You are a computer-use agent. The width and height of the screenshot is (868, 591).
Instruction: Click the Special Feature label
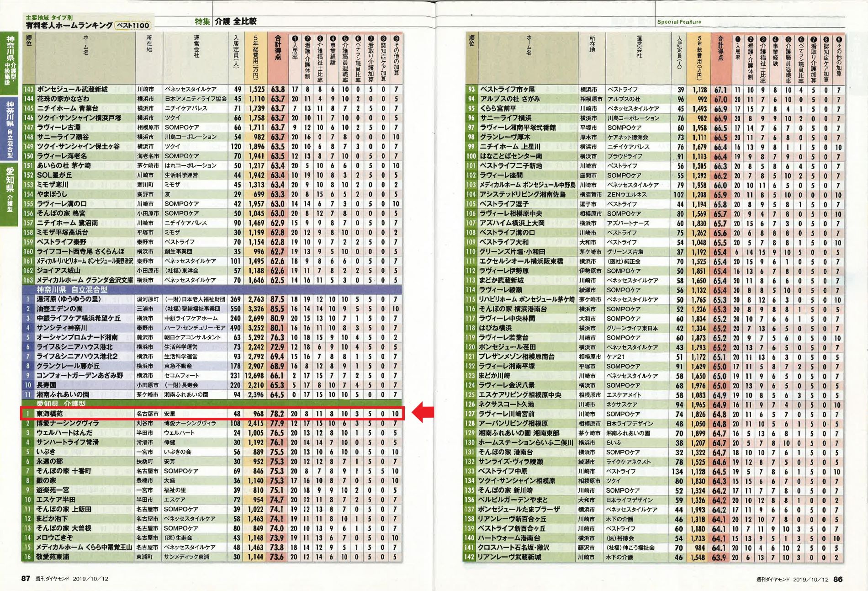[x=679, y=22]
